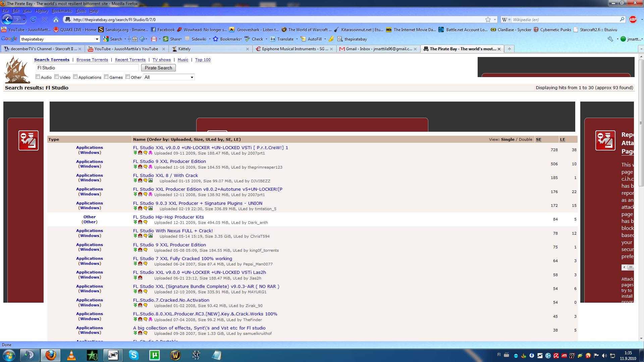644x362 pixels.
Task: Sort results by the SE column
Action: 538,139
